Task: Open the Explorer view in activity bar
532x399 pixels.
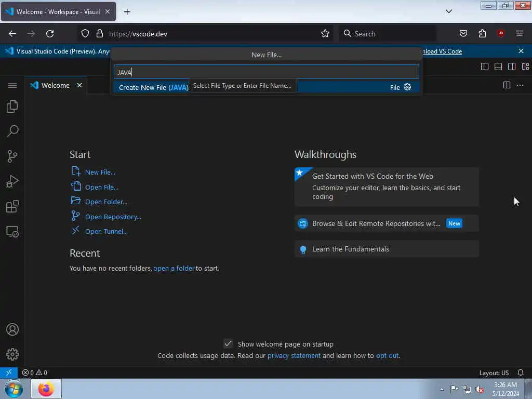Action: (x=12, y=107)
